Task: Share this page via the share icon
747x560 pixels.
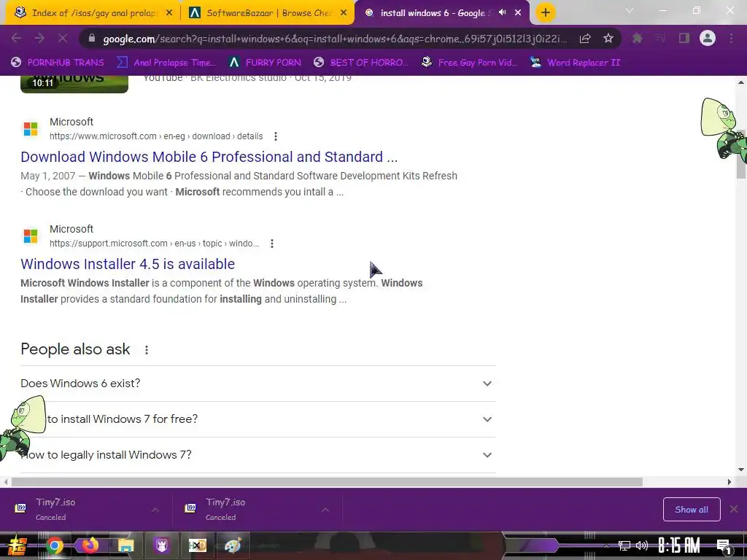Action: [585, 39]
